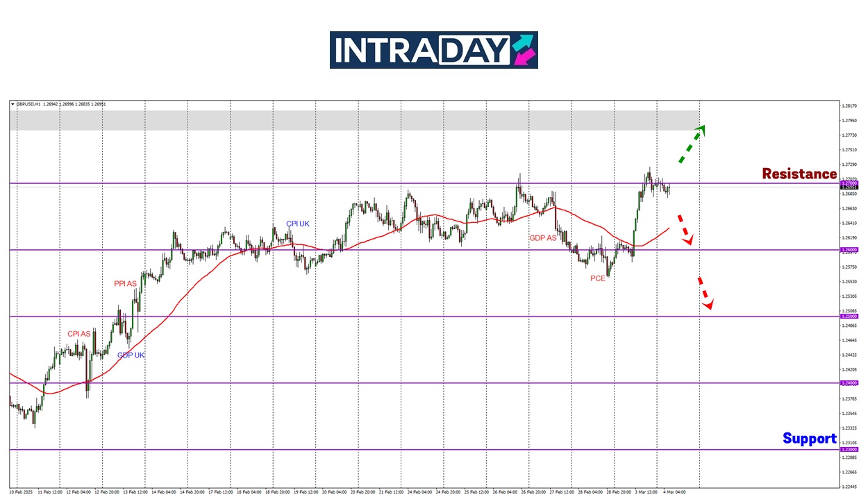Click the 1.25000 purple price tag
Screen dimensions: 868x497
849,317
